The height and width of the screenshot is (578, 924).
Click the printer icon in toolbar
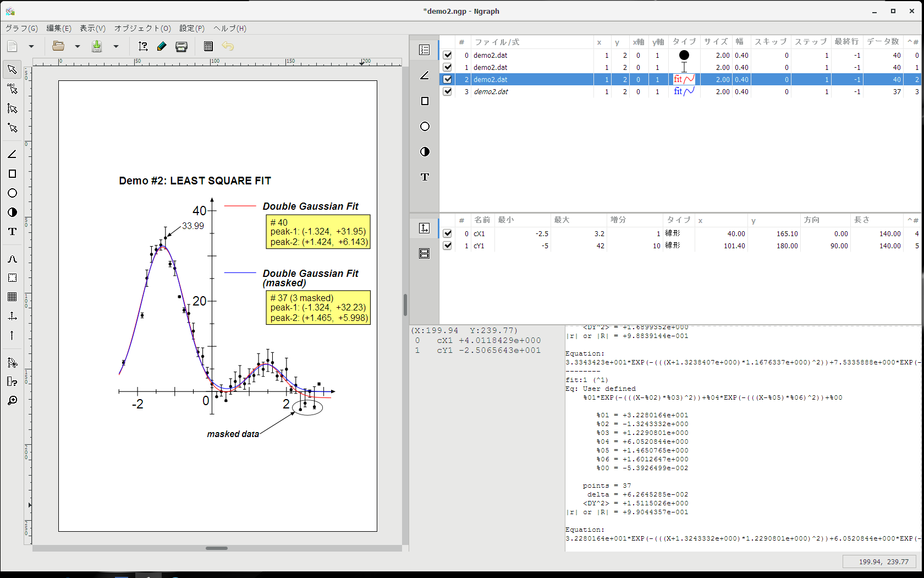(x=182, y=47)
